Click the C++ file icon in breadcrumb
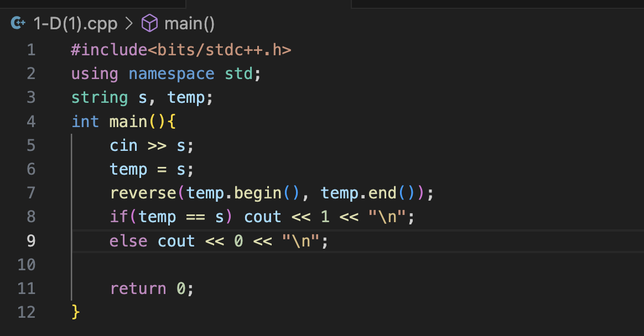 [x=18, y=23]
